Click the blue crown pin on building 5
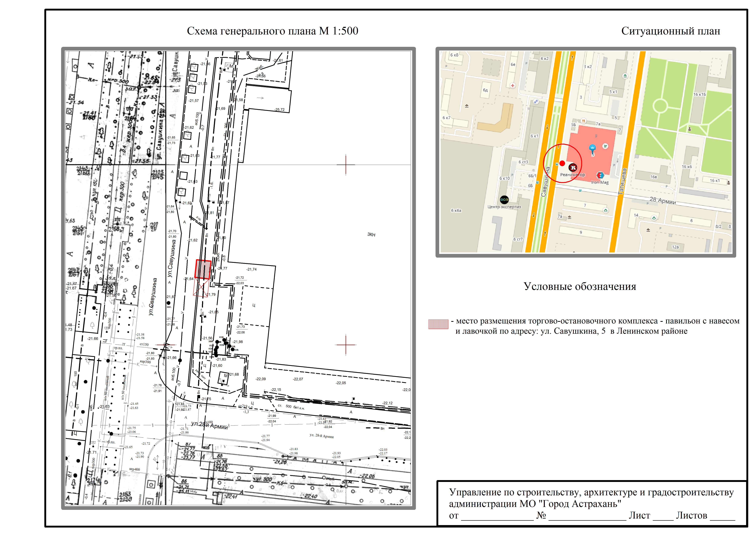Screen dimensions: 756x535 point(592,148)
